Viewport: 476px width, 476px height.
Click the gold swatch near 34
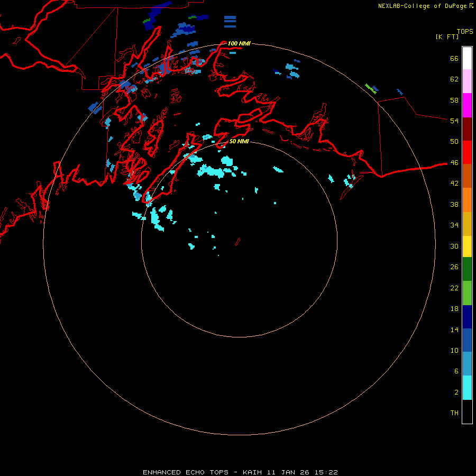click(x=467, y=224)
